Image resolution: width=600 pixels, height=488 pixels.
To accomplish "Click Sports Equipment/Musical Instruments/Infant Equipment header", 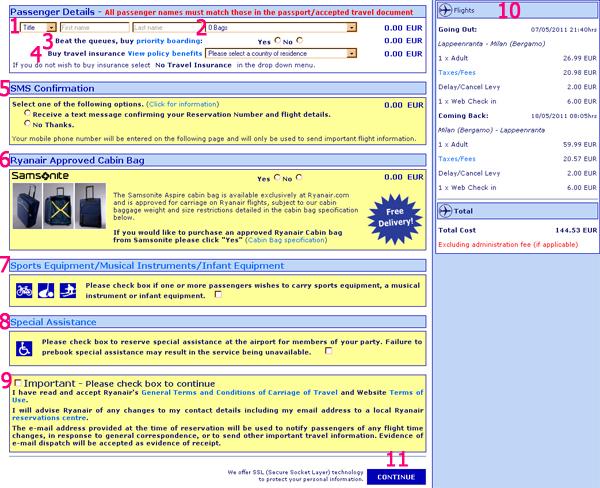I will pyautogui.click(x=217, y=266).
